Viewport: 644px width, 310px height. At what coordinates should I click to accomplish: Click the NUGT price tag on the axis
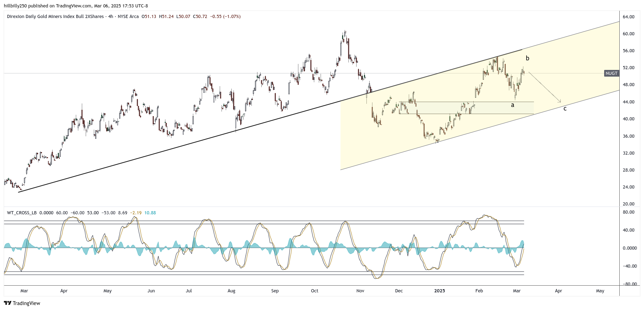click(x=611, y=73)
